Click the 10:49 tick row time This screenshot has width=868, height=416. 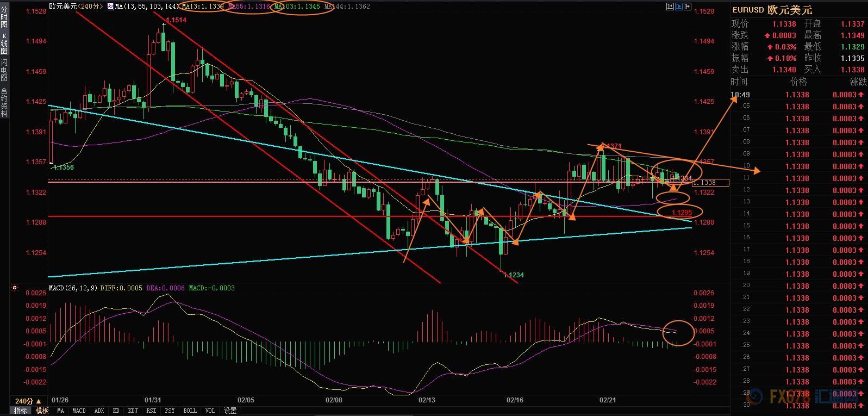click(741, 95)
